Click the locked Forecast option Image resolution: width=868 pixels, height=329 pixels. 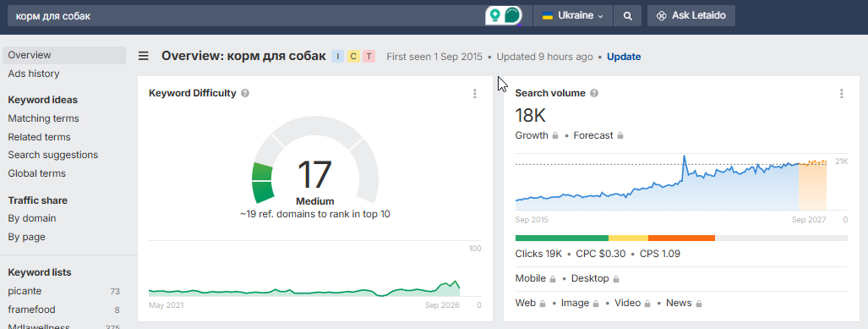(598, 135)
